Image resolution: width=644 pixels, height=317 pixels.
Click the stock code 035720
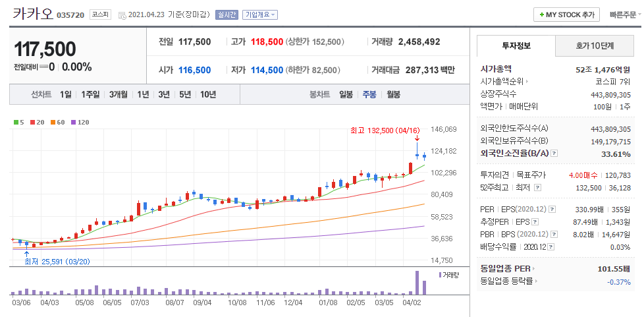70,15
